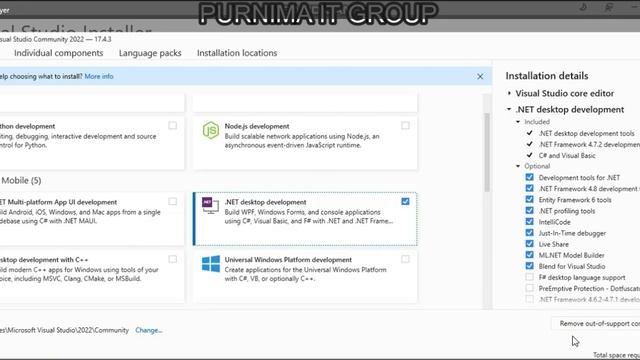The image size is (640, 360).
Task: Check PreEmptive Protection Dotfuscator option
Action: [529, 288]
